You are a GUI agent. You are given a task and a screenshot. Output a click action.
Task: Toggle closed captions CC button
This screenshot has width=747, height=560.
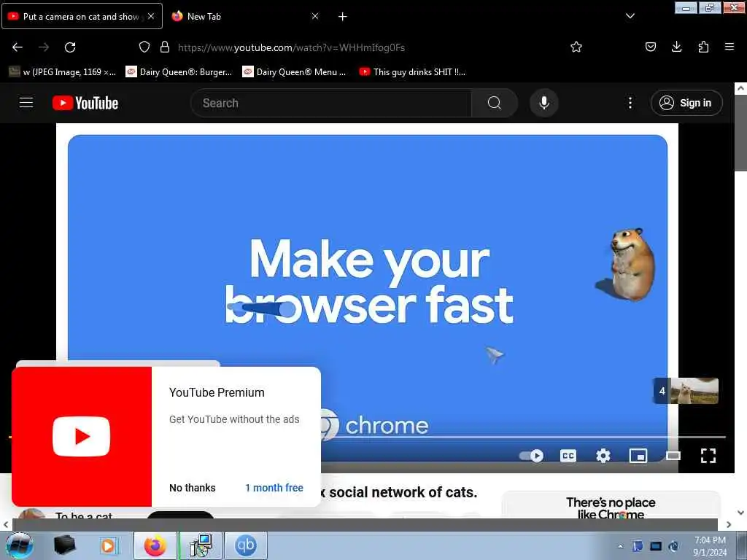[x=568, y=456]
